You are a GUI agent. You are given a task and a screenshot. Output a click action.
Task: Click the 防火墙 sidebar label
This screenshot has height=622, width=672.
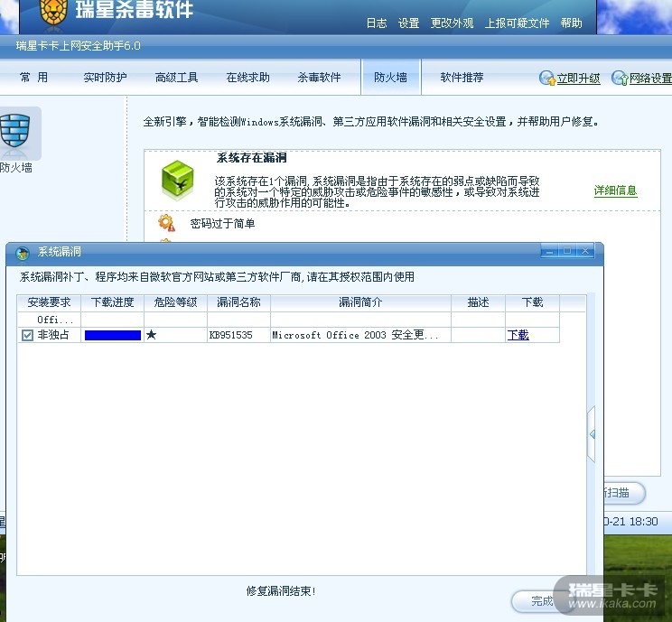click(x=16, y=168)
